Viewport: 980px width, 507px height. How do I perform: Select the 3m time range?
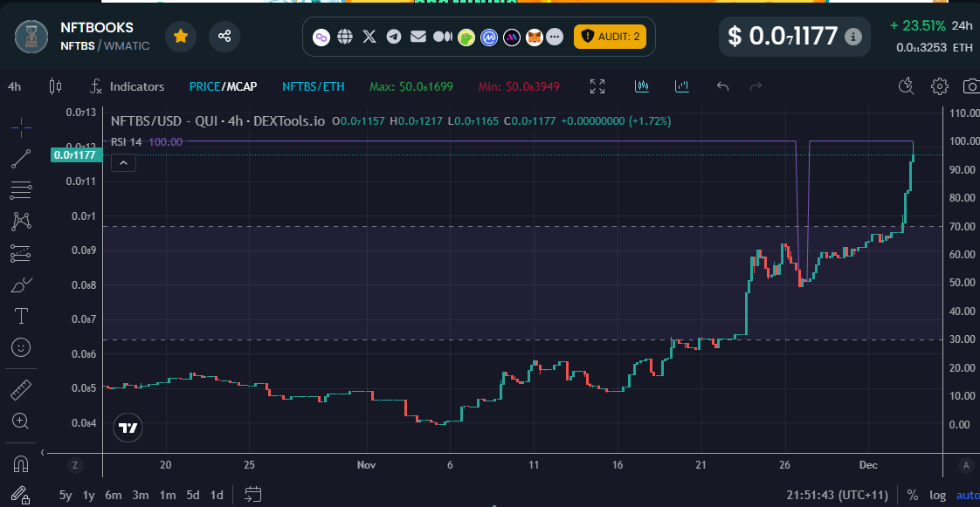pos(141,495)
